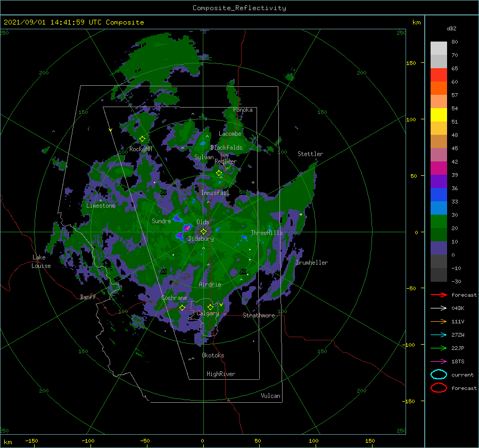Click the RockyMH label
The height and width of the screenshot is (448, 479).
(x=141, y=149)
